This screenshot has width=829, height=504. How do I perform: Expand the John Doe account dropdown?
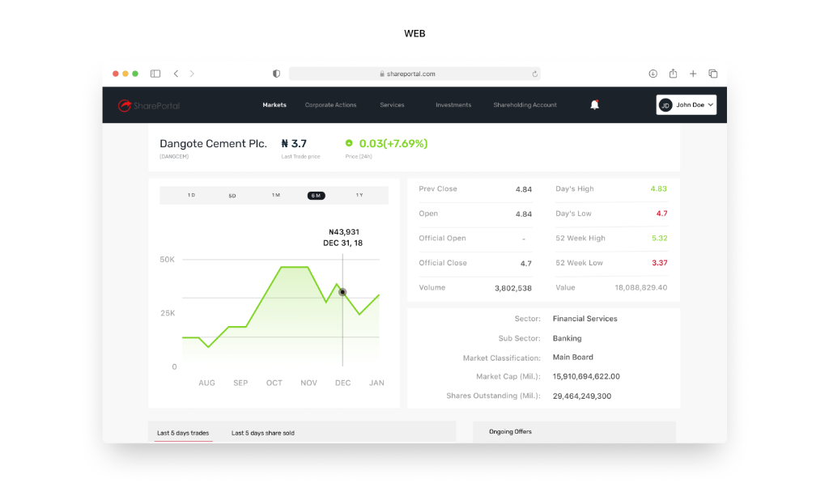687,104
